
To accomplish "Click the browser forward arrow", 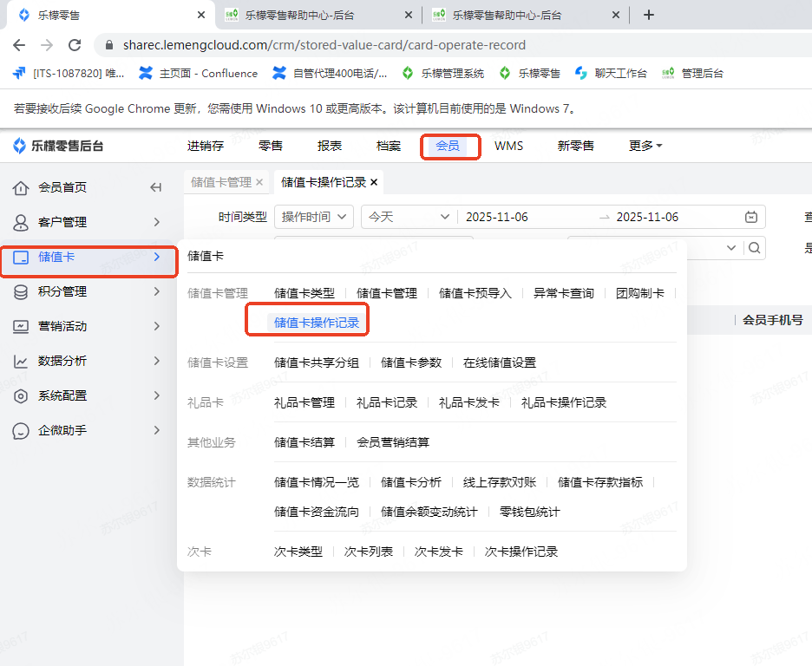I will (47, 45).
